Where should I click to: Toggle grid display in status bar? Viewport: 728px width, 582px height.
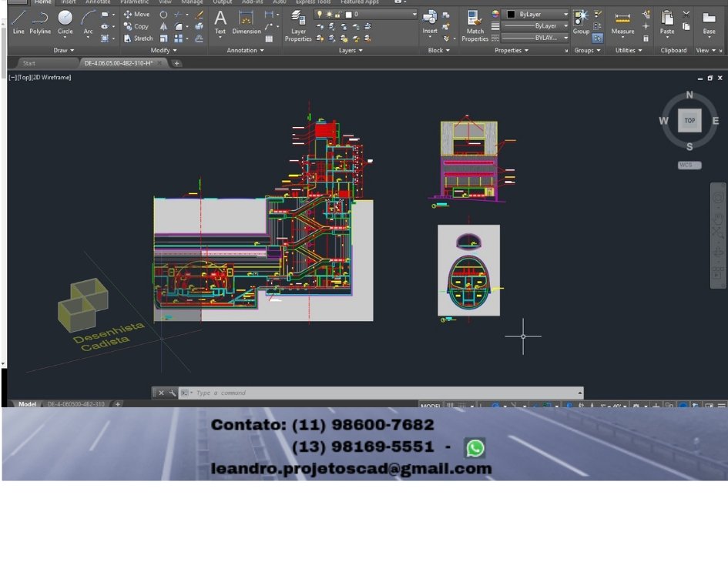[x=451, y=405]
